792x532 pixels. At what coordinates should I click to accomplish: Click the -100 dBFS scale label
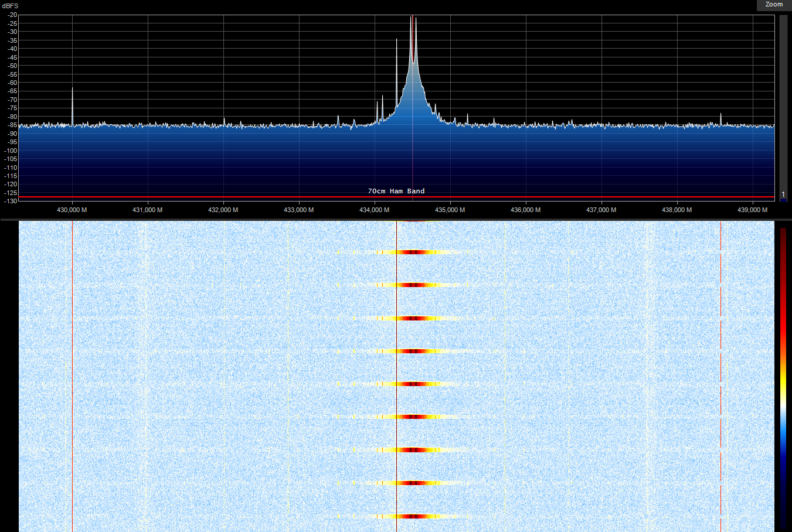click(x=11, y=151)
